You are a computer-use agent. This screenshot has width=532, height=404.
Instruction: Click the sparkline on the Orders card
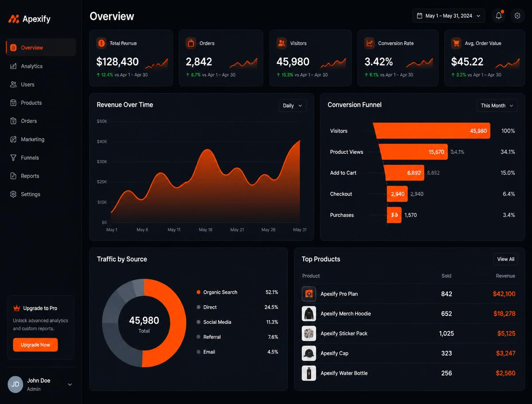click(x=243, y=63)
